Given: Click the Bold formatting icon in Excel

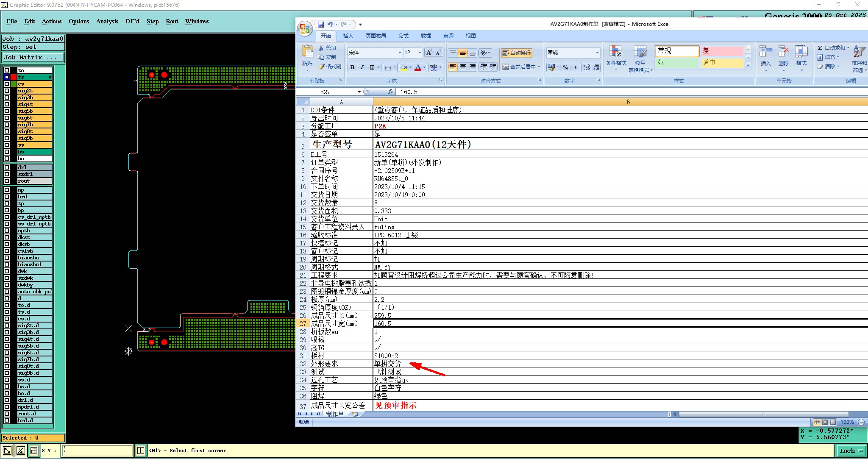Looking at the screenshot, I should (x=352, y=67).
